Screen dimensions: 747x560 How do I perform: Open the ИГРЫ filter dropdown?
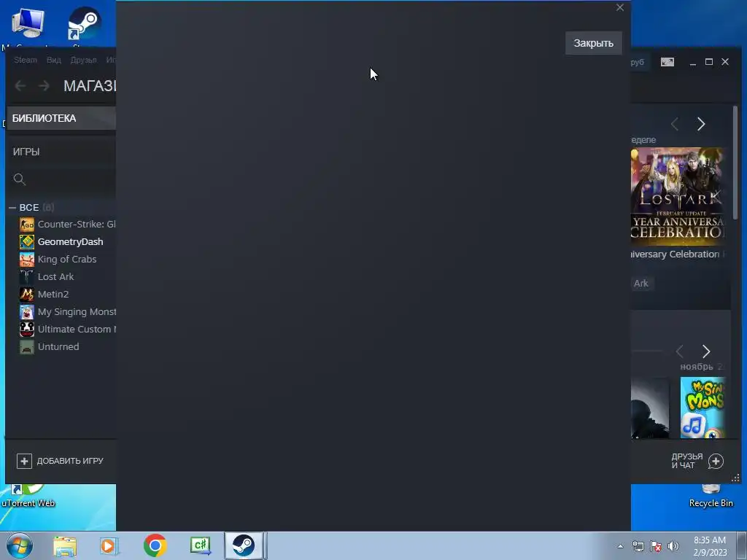(61, 152)
